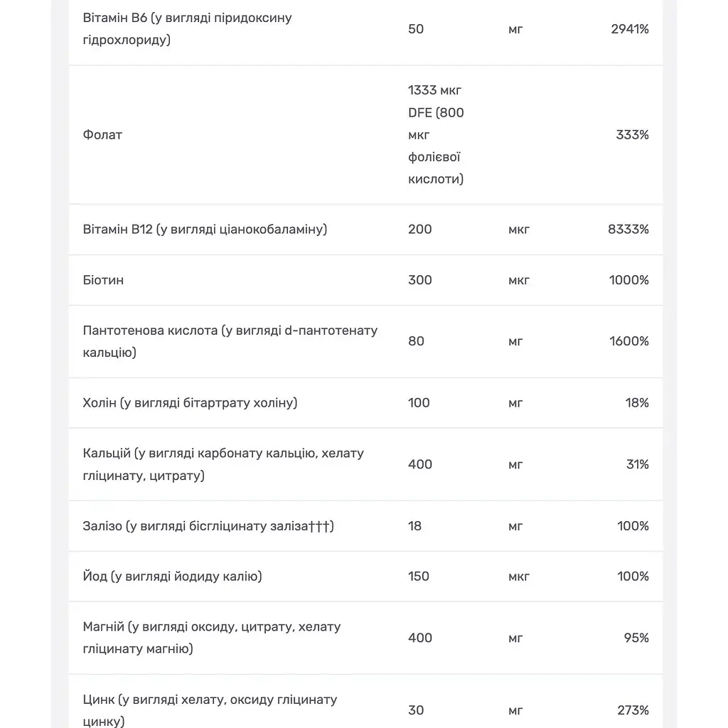Image resolution: width=728 pixels, height=728 pixels.
Task: Click the Кальцій ingredient description
Action: pos(223,464)
